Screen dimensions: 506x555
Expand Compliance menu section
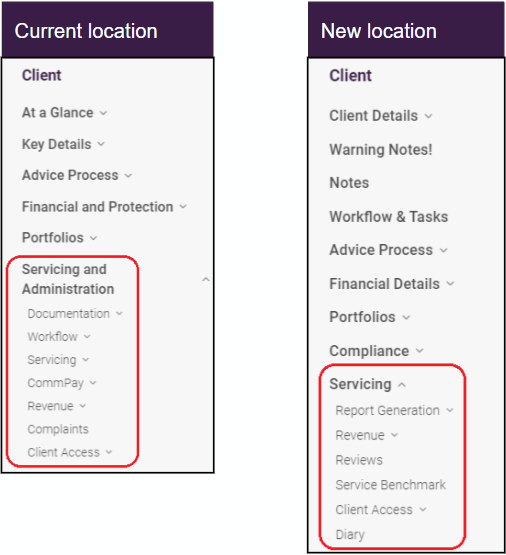(x=419, y=351)
